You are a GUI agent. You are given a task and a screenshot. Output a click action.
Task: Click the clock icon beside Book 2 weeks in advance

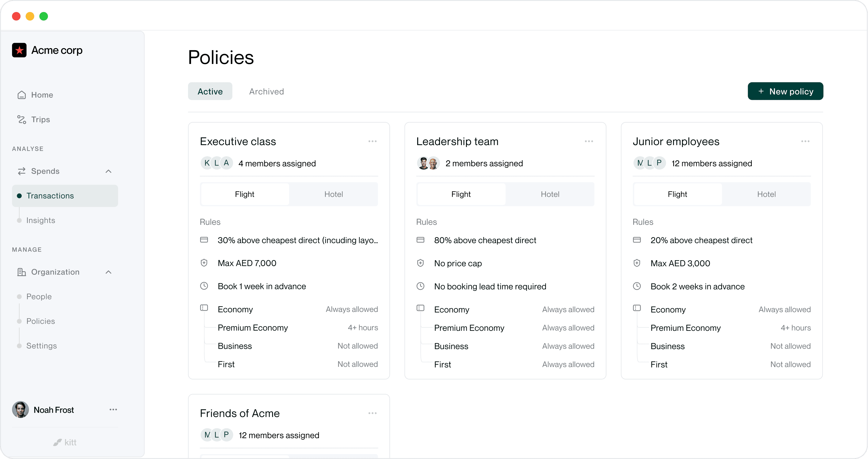pyautogui.click(x=637, y=286)
